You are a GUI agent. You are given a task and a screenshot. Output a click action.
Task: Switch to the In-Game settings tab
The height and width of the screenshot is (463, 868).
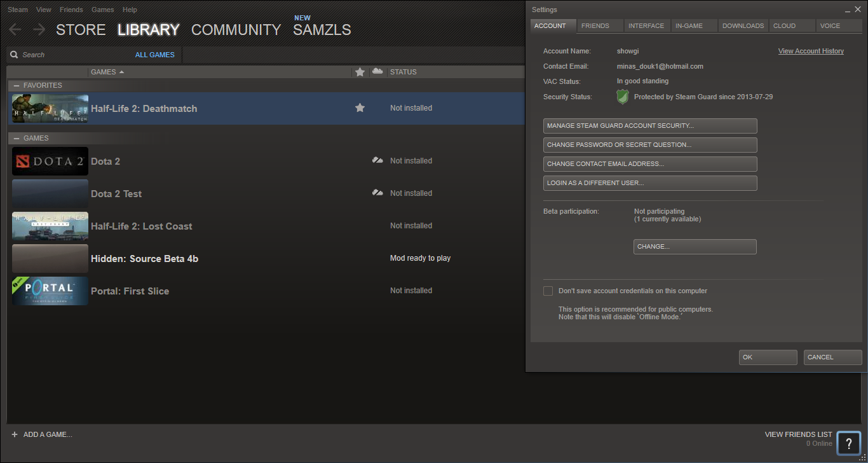[694, 26]
